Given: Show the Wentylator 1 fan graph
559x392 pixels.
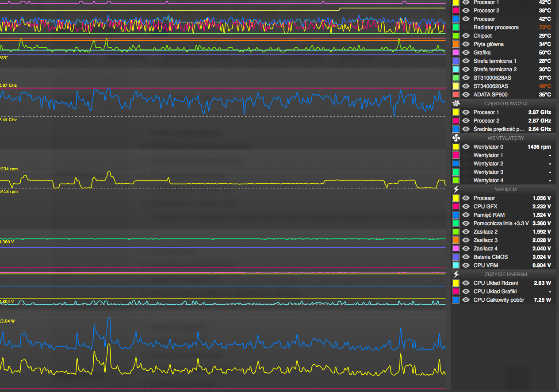Looking at the screenshot, I should point(466,155).
